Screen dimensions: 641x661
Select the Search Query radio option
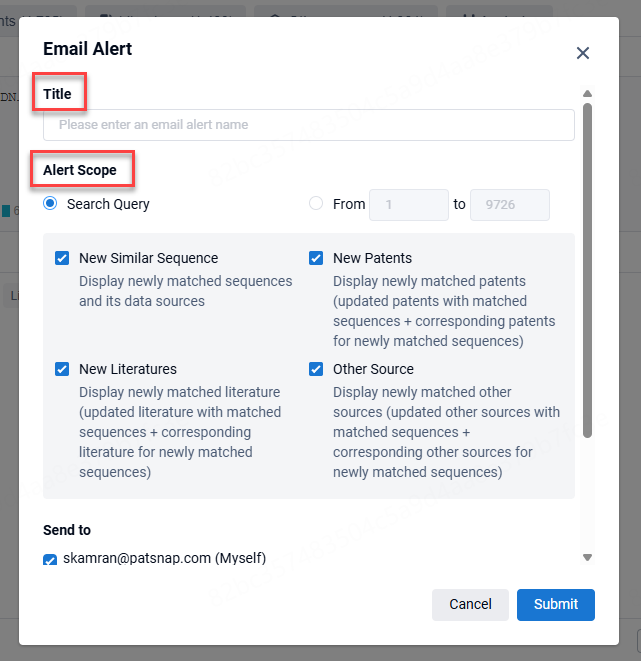coord(50,204)
